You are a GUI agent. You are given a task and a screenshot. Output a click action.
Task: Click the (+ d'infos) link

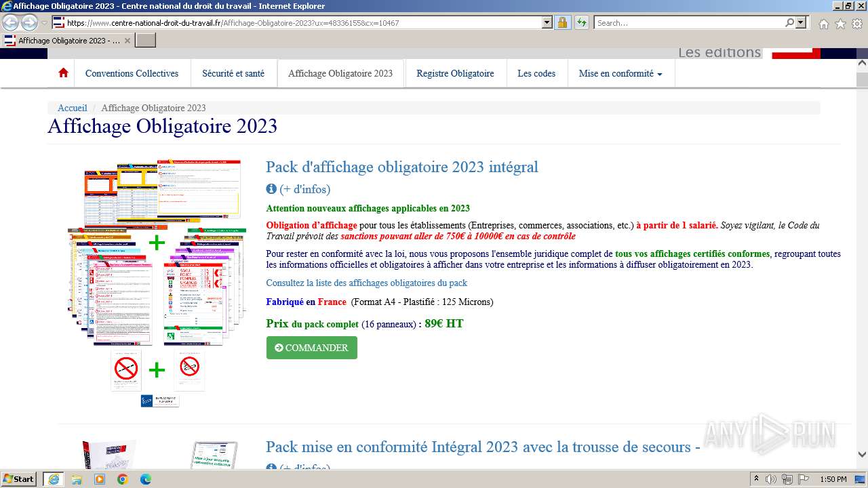pos(304,189)
